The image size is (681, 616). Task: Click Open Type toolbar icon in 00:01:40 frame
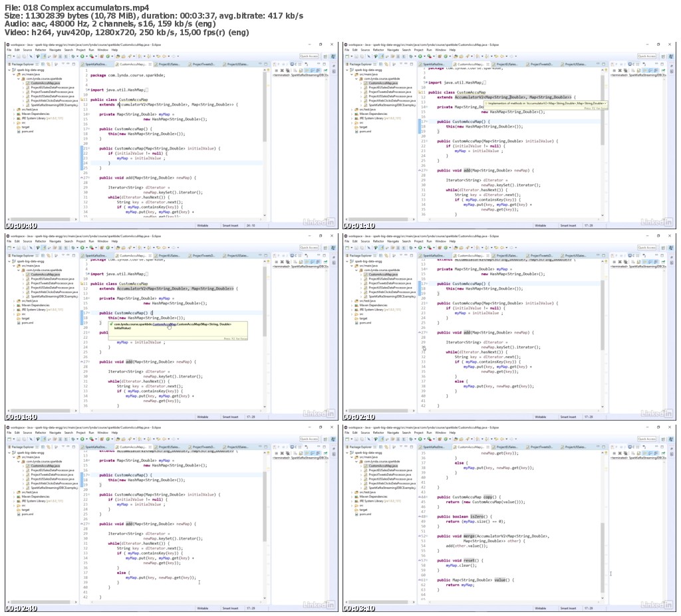(x=118, y=247)
